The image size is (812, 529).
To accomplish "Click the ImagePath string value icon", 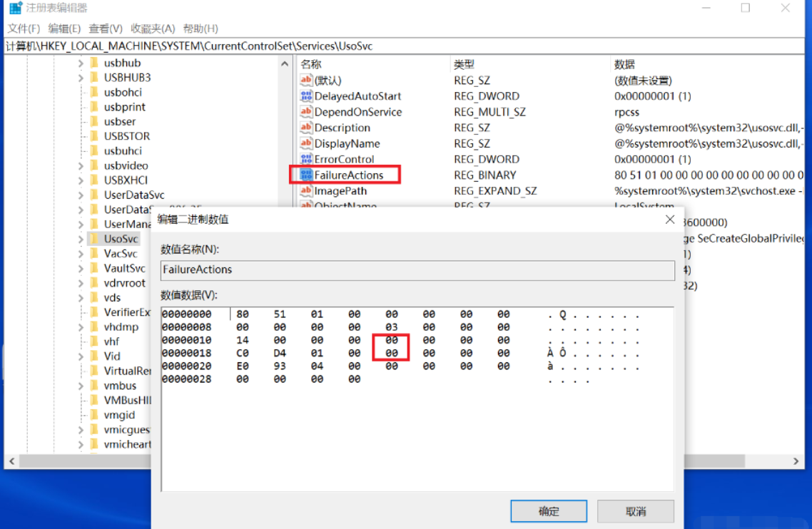I will pyautogui.click(x=306, y=191).
